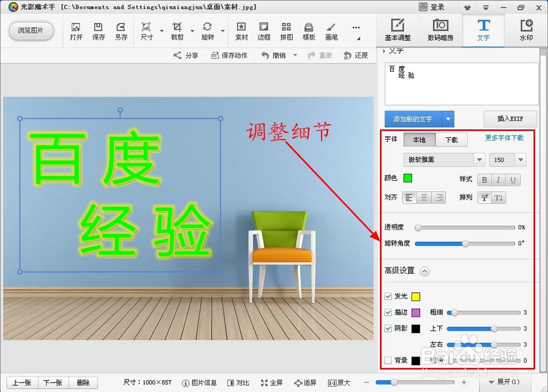Toggle the 发光 (glow) checkbox
This screenshot has width=548, height=392.
(x=388, y=296)
